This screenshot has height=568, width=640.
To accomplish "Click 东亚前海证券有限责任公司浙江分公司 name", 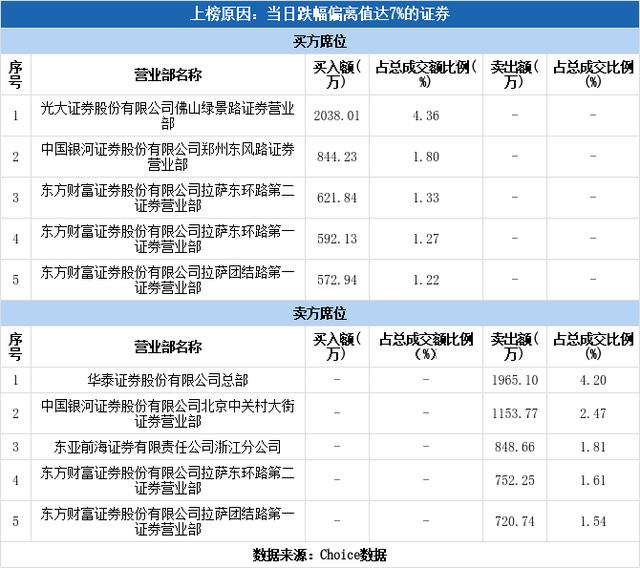I will pyautogui.click(x=168, y=447).
